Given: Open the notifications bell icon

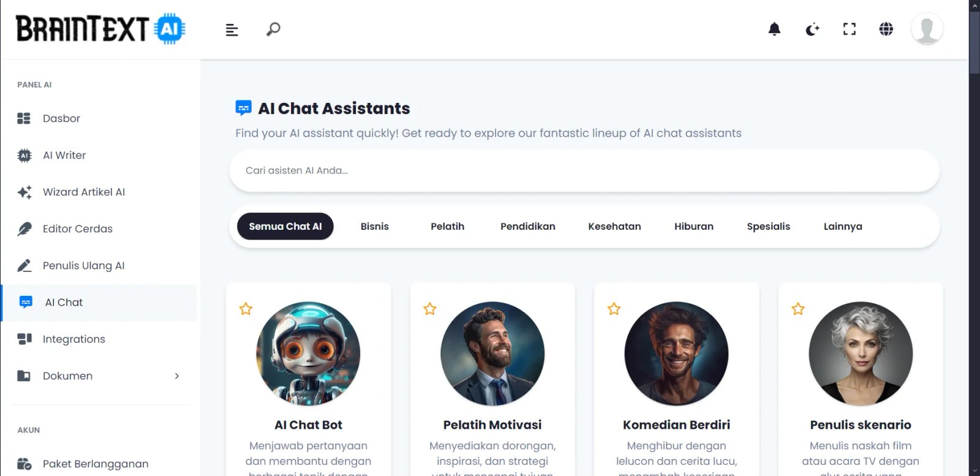Looking at the screenshot, I should [774, 29].
